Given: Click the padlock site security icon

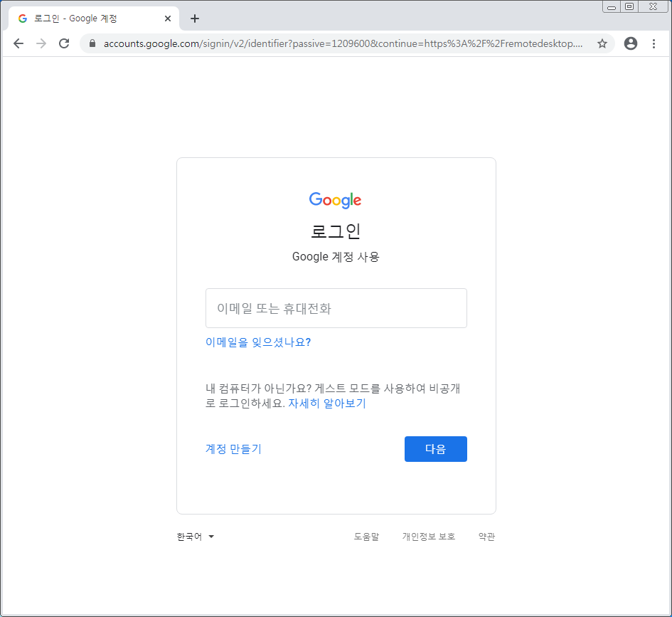Looking at the screenshot, I should pyautogui.click(x=92, y=43).
